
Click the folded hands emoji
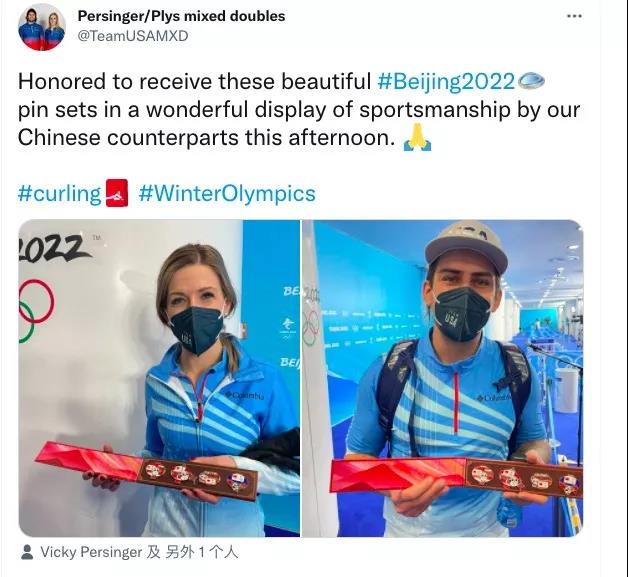tap(417, 138)
